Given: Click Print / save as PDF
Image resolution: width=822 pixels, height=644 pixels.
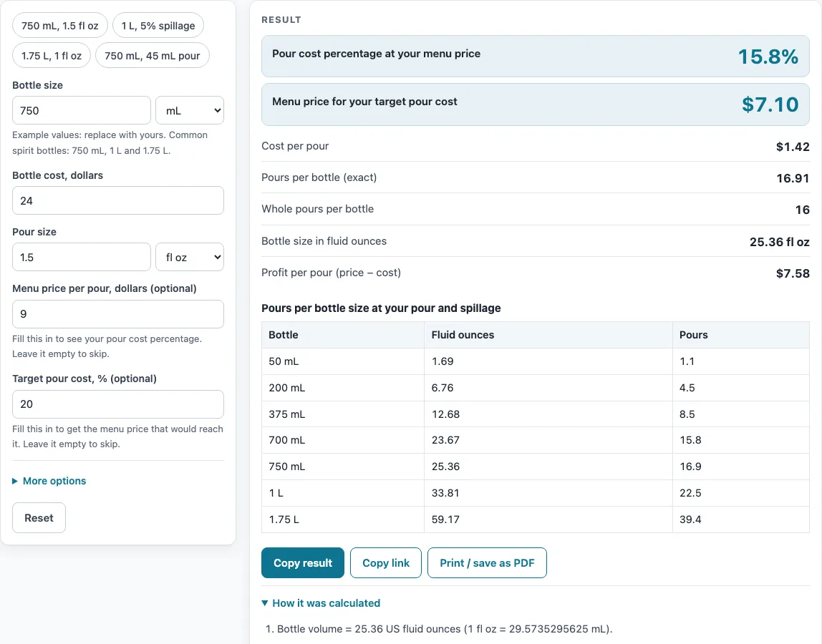Looking at the screenshot, I should pyautogui.click(x=487, y=562).
